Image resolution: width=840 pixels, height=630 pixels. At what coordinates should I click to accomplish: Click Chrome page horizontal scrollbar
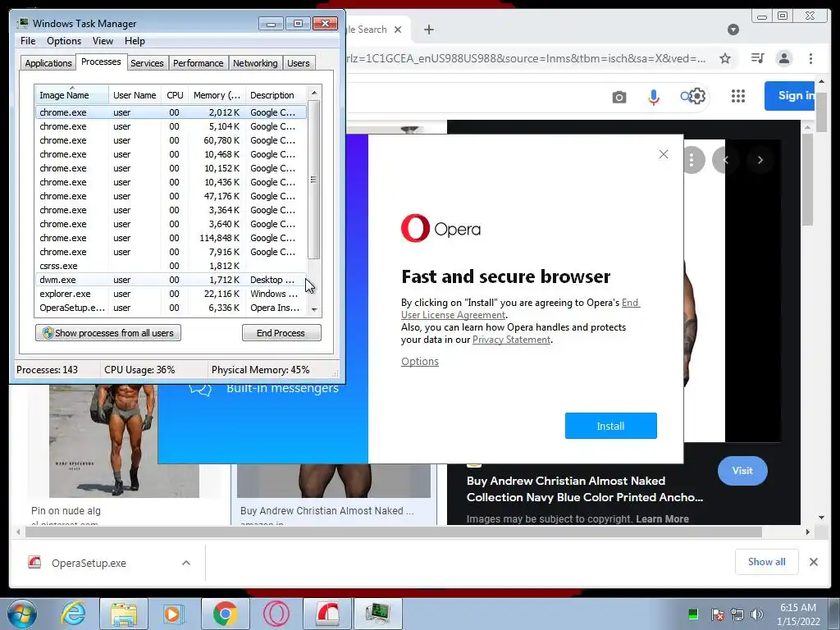(x=394, y=532)
